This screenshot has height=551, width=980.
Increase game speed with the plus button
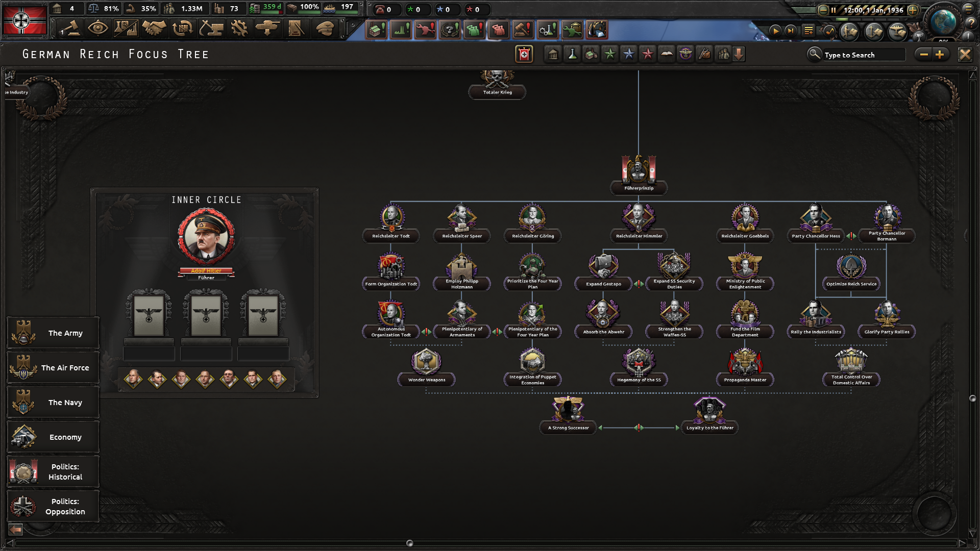913,10
